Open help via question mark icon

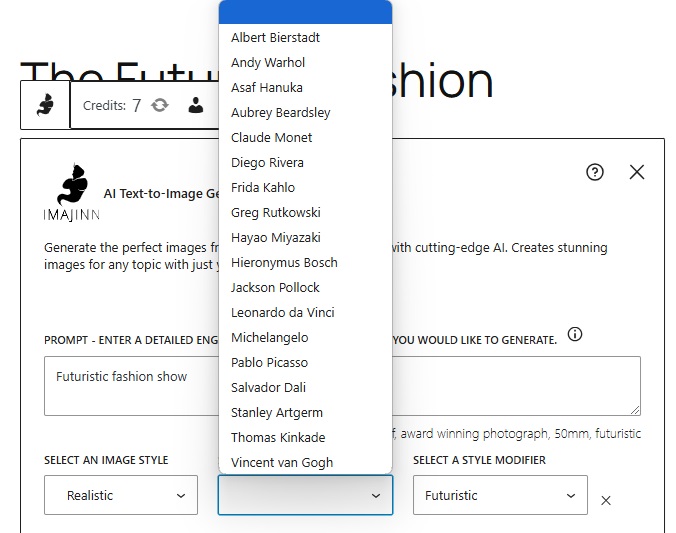point(595,172)
